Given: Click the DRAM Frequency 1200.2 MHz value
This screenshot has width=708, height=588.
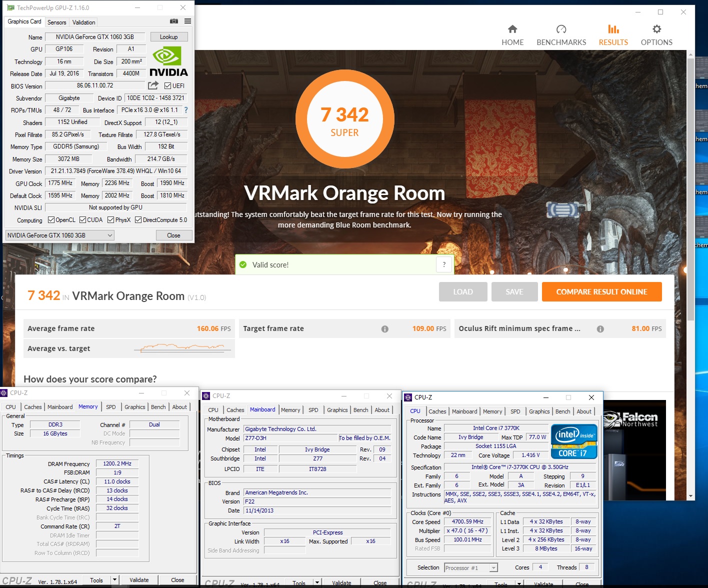Looking at the screenshot, I should [x=117, y=463].
